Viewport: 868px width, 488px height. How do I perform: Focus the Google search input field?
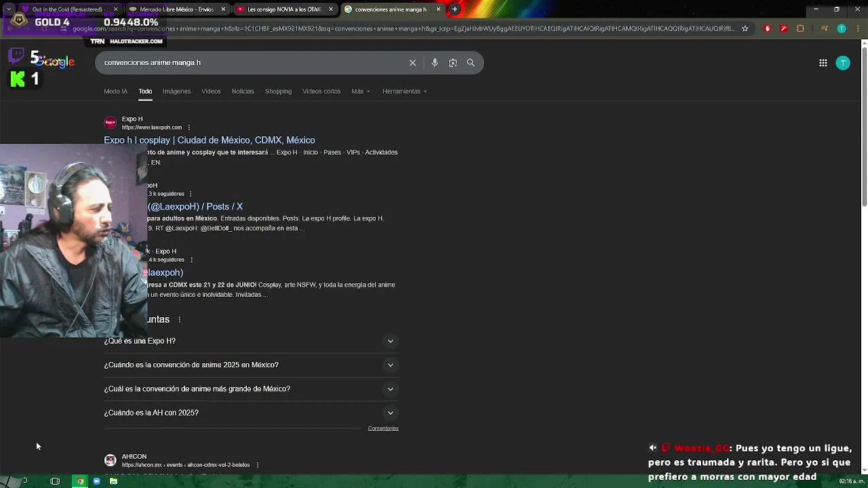pyautogui.click(x=251, y=62)
